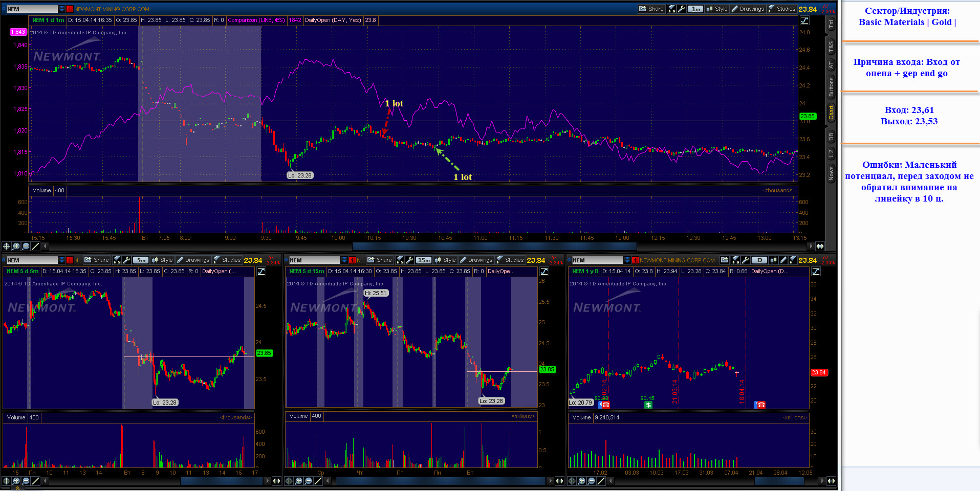The width and height of the screenshot is (980, 491).
Task: Expand symbol dropdown arrow in 5m chart
Action: (62, 260)
